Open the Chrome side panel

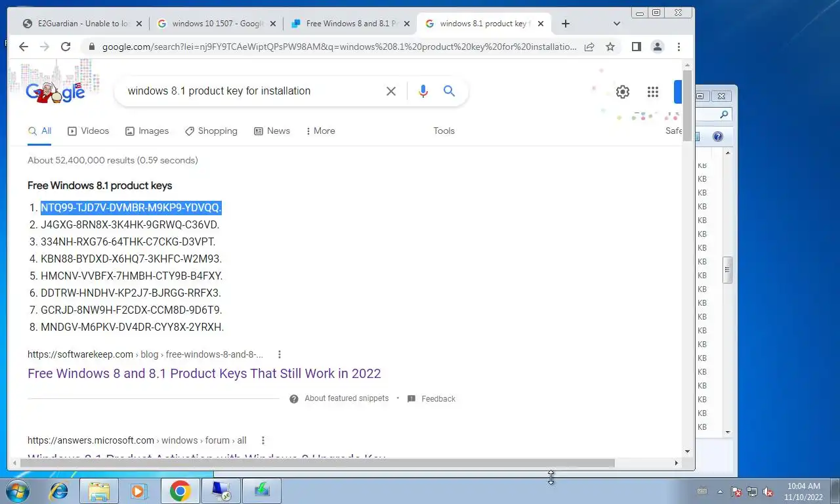636,47
